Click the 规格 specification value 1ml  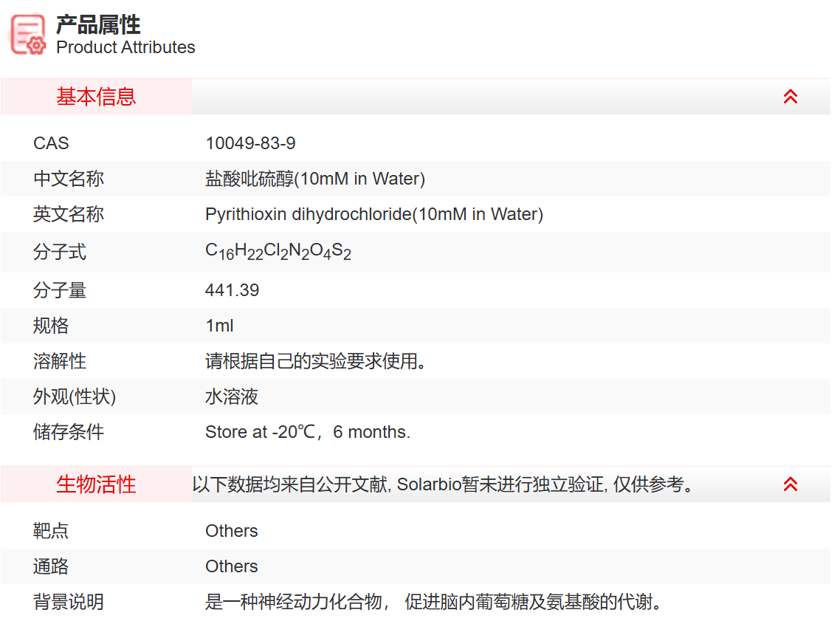tap(218, 326)
